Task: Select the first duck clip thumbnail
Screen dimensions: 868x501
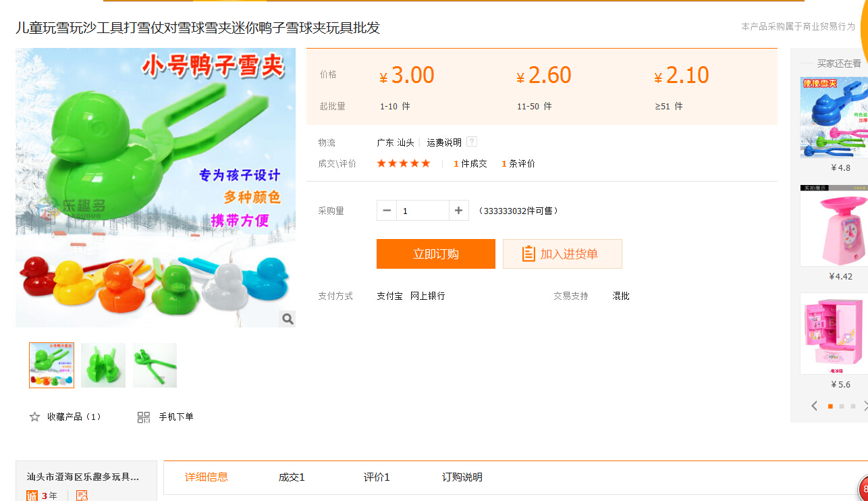Action: (51, 365)
